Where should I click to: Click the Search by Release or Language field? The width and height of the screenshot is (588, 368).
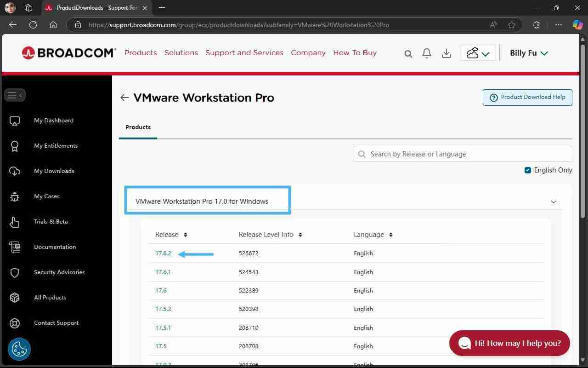pyautogui.click(x=463, y=154)
